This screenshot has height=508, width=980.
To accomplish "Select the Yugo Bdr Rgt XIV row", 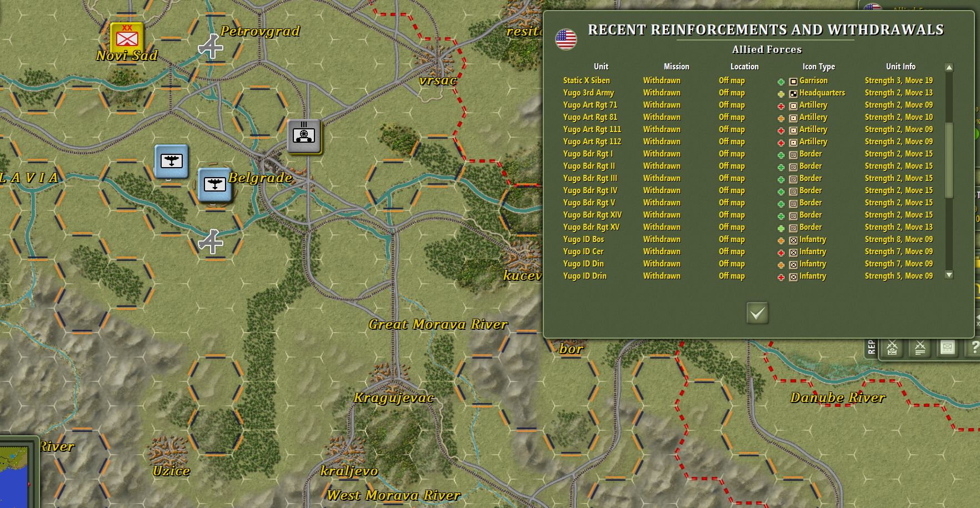I will [x=593, y=215].
